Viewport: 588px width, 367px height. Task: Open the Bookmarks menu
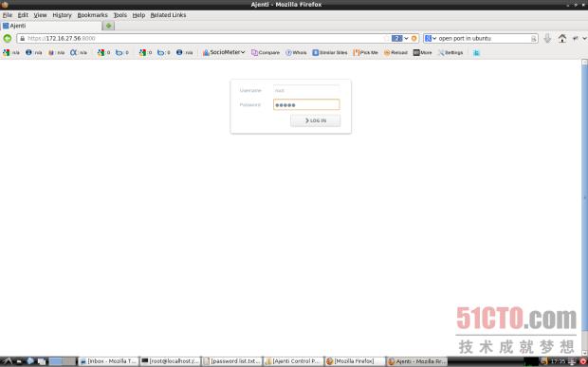click(x=92, y=15)
